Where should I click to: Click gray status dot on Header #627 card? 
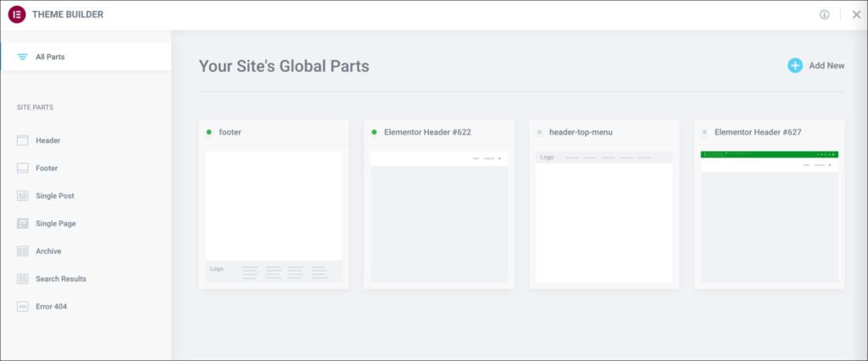pos(704,132)
